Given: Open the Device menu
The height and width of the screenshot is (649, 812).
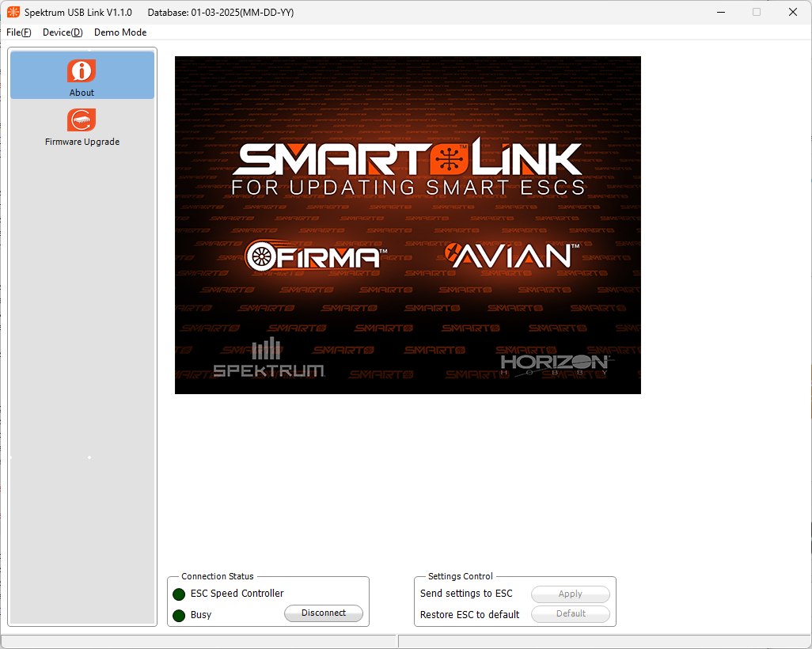Looking at the screenshot, I should (x=62, y=32).
